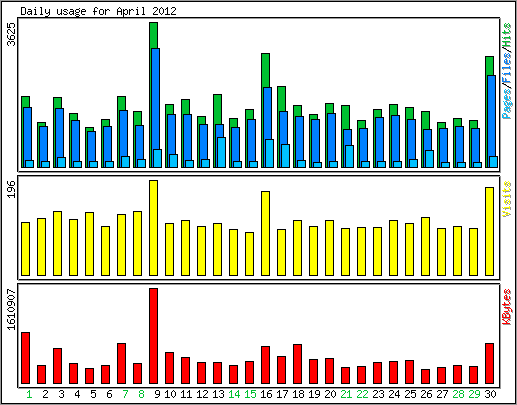Select the yellow visits bar for day 9
Screen dimensions: 517x405
[153, 228]
